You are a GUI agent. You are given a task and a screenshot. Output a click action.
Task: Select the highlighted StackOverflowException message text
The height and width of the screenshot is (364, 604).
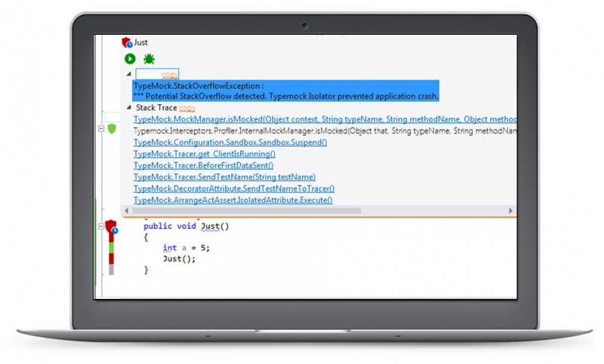[285, 91]
